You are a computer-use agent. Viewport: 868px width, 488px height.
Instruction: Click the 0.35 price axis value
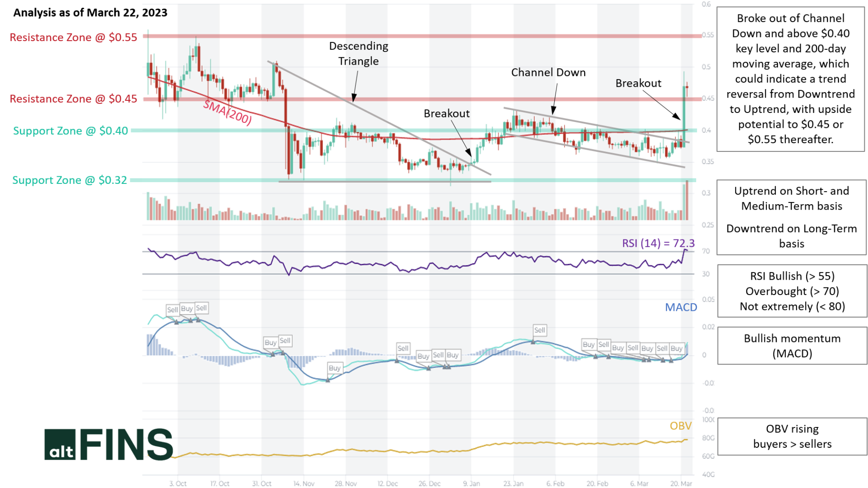[708, 162]
